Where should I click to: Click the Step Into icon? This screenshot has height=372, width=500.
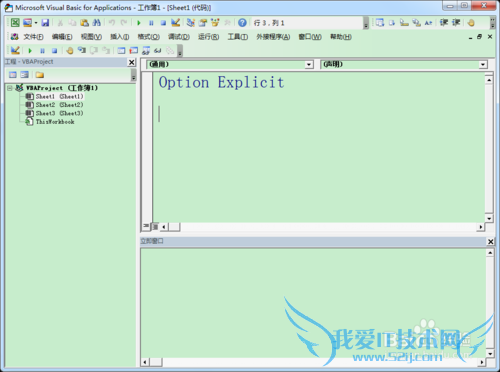tap(82, 50)
